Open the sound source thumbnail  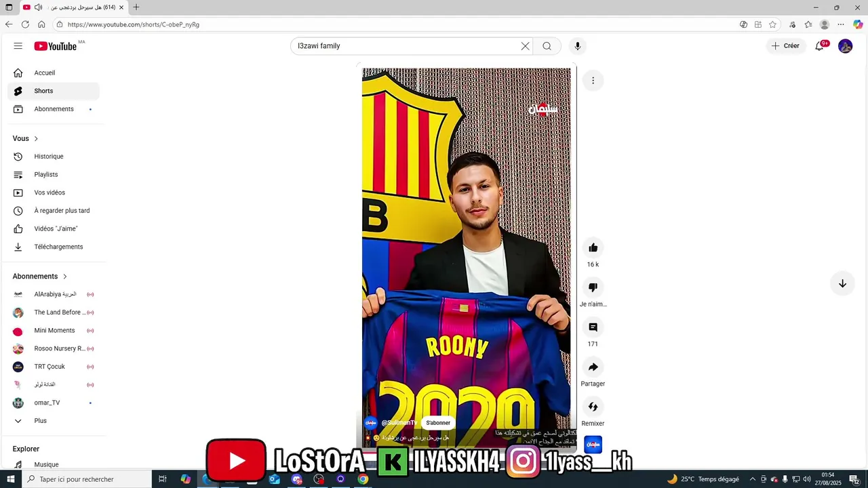point(593,445)
